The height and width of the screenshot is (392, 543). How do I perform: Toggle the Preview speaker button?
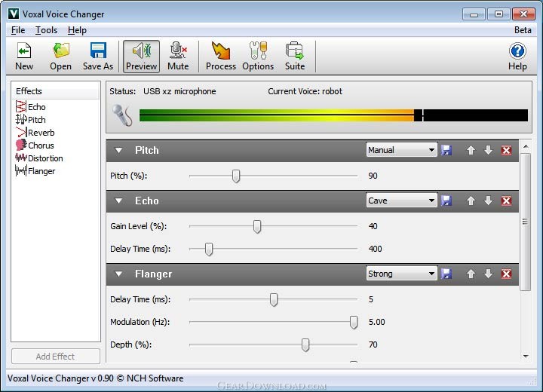coord(141,57)
